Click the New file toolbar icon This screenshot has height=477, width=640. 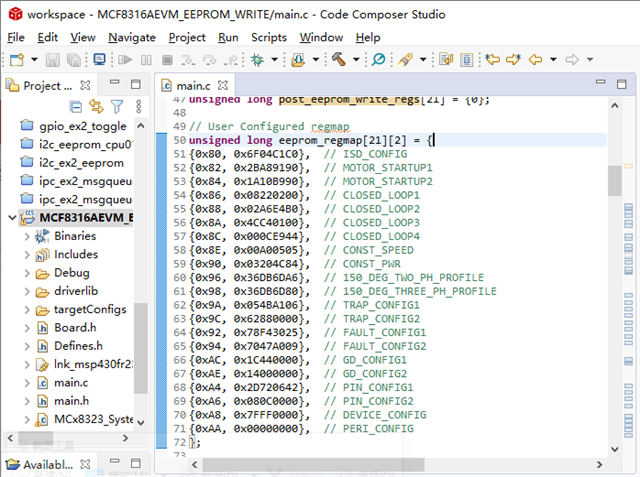coord(17,60)
